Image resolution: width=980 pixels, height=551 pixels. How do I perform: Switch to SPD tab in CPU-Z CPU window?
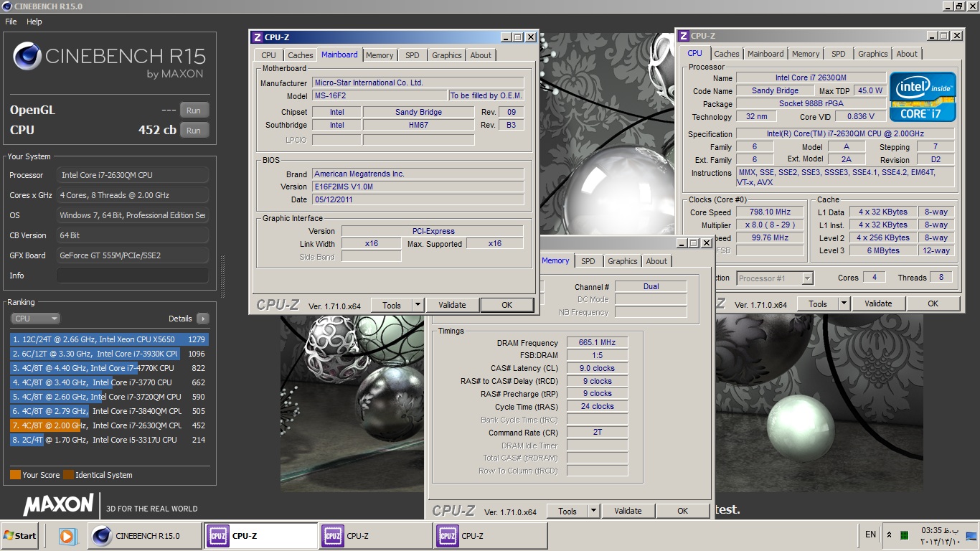[839, 54]
